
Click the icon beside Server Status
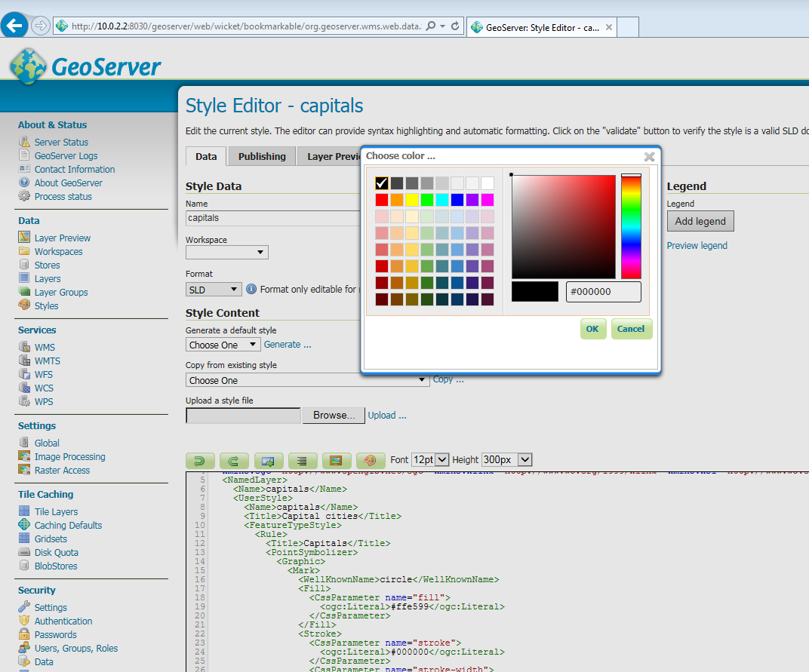24,141
